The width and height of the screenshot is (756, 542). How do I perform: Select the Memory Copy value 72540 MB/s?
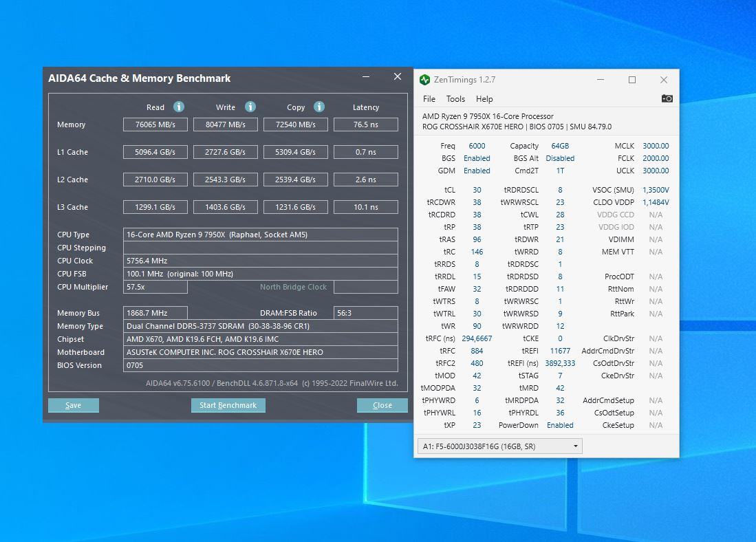[296, 124]
